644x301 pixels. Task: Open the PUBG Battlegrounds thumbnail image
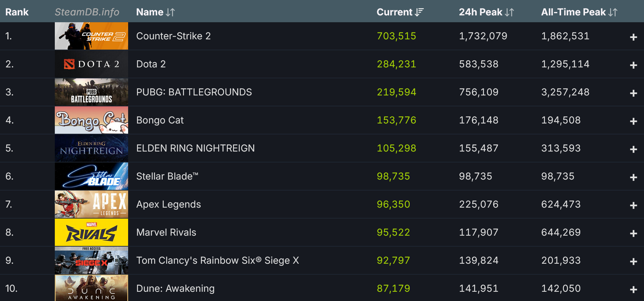91,92
